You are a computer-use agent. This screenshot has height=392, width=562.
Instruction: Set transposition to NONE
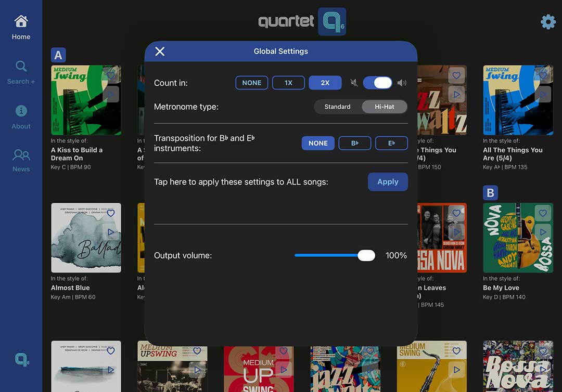click(318, 143)
